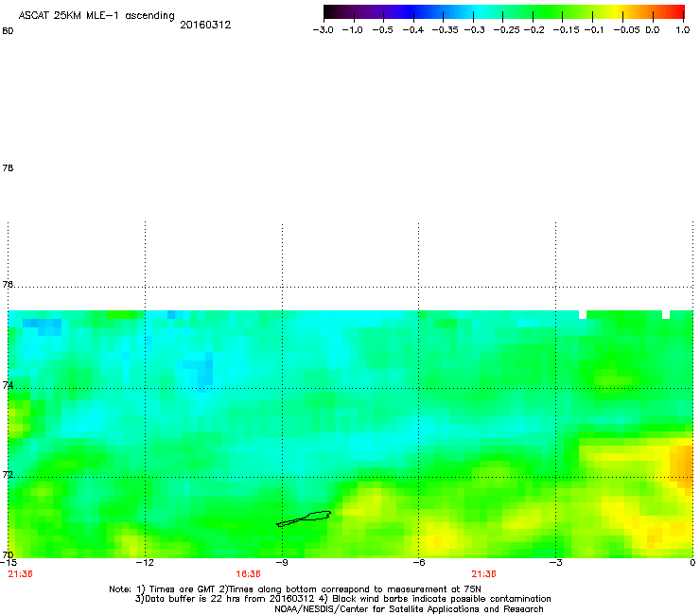Image resolution: width=700 pixels, height=615 pixels.
Task: Select the latitude label '72' on the left axis
Action: [x=8, y=474]
